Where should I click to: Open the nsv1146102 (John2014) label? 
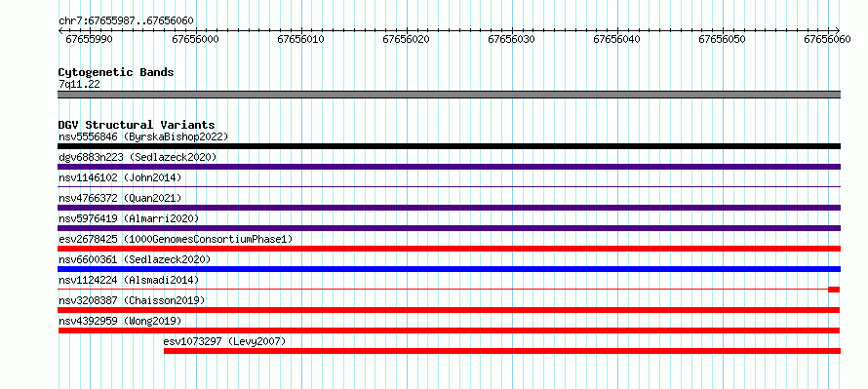pyautogui.click(x=120, y=177)
